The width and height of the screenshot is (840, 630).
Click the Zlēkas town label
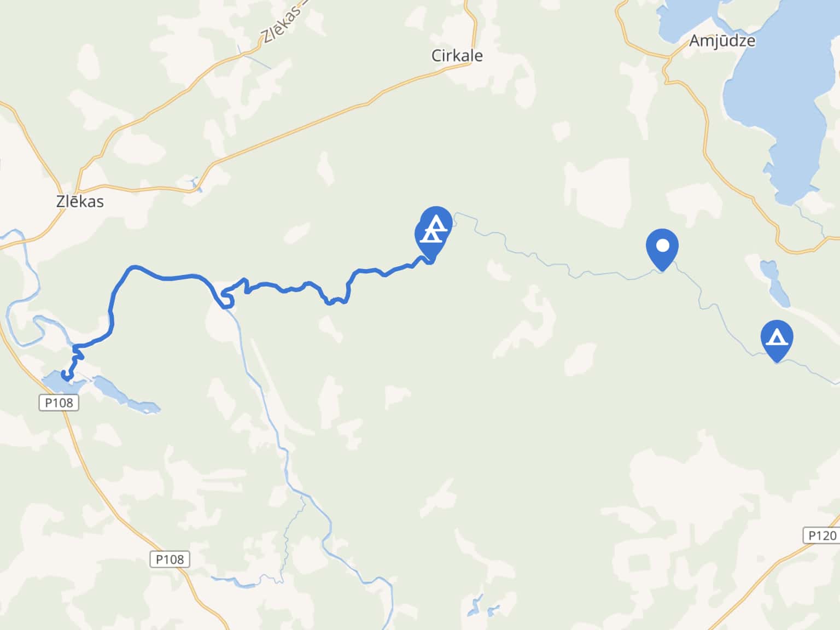80,201
